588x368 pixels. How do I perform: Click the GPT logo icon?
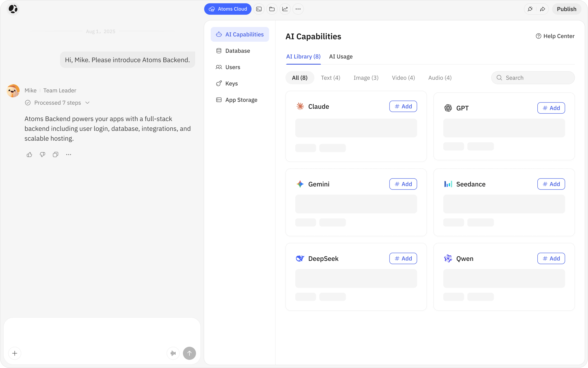448,108
